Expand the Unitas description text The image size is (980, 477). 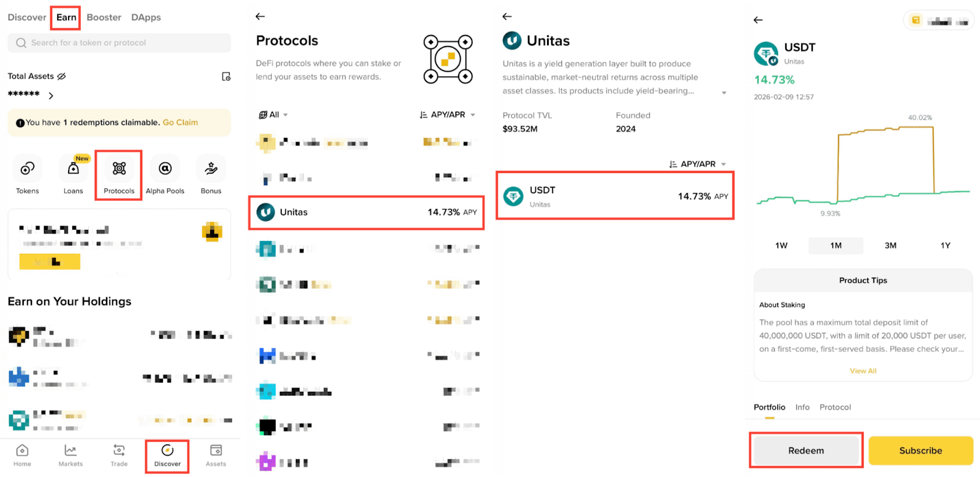tap(724, 93)
